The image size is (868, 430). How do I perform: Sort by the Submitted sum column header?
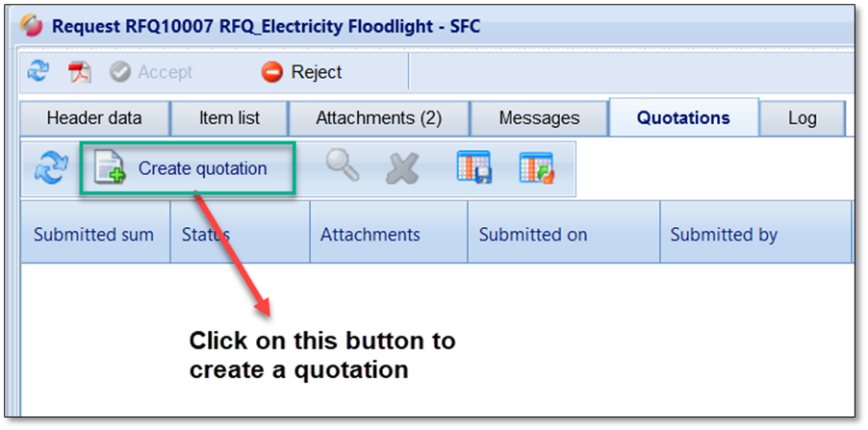tap(93, 235)
